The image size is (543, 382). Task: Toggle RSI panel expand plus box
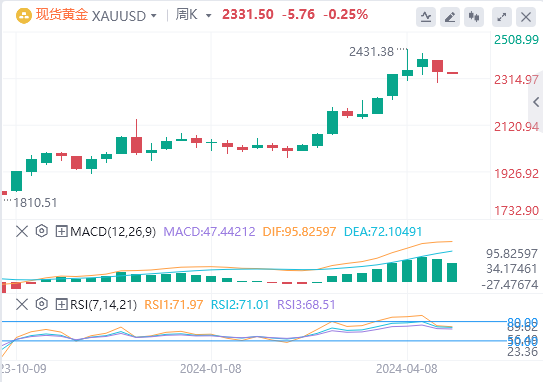(x=61, y=305)
